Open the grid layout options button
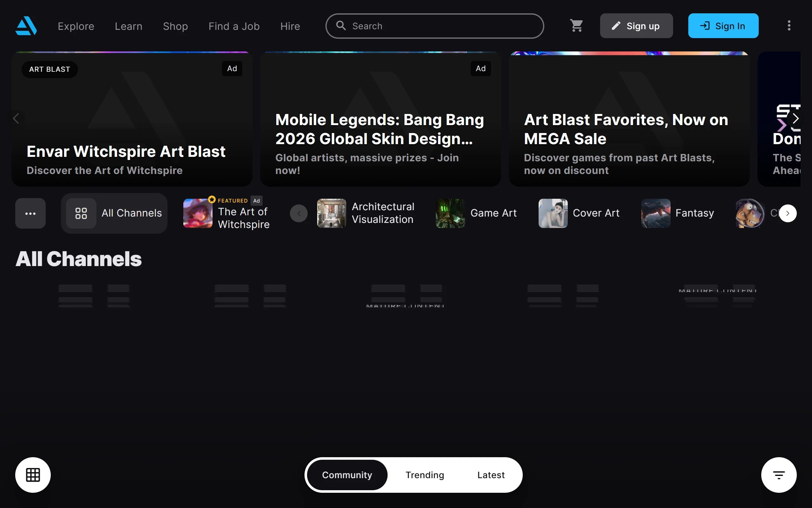The image size is (812, 508). [x=33, y=475]
